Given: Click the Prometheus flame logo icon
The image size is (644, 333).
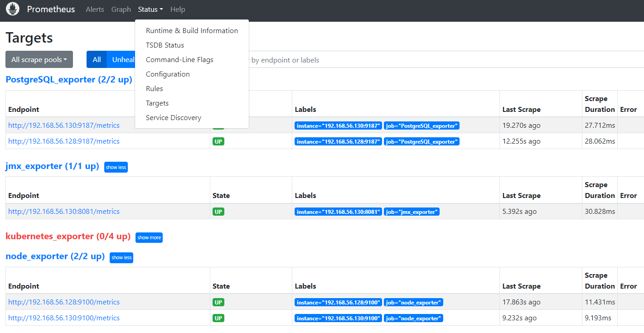Looking at the screenshot, I should 13,9.
